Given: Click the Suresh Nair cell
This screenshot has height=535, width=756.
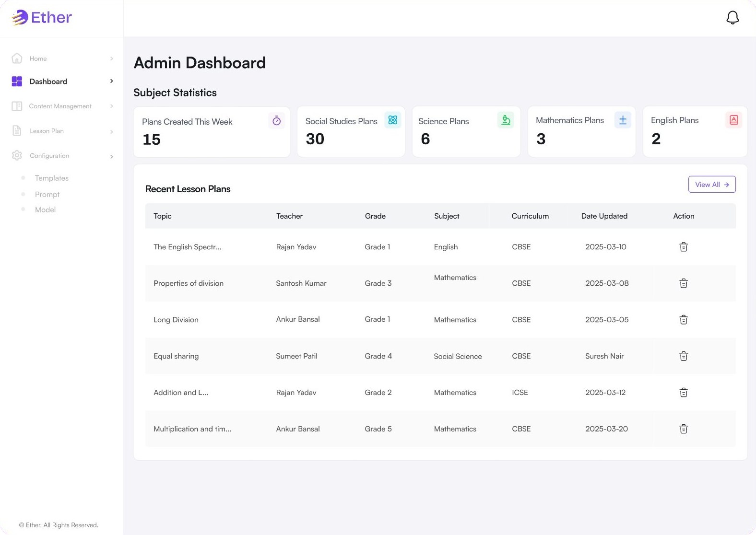Looking at the screenshot, I should (x=604, y=356).
